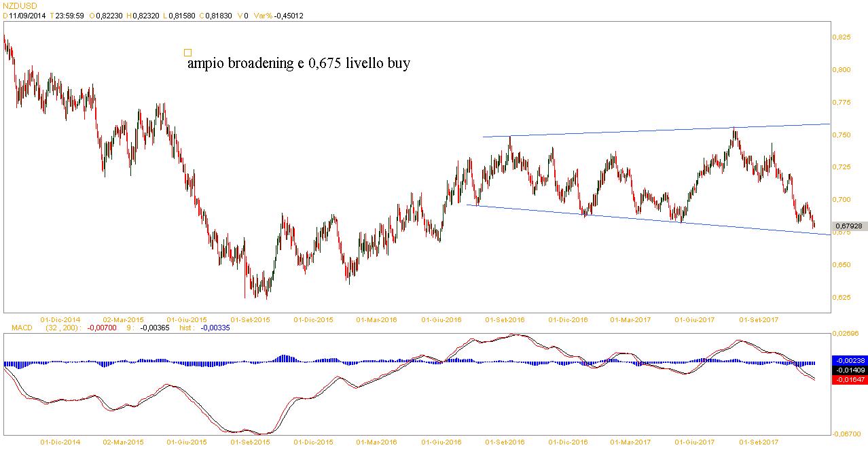Select the 'ampio broadening' text annotation
The height and width of the screenshot is (454, 868).
[x=297, y=65]
